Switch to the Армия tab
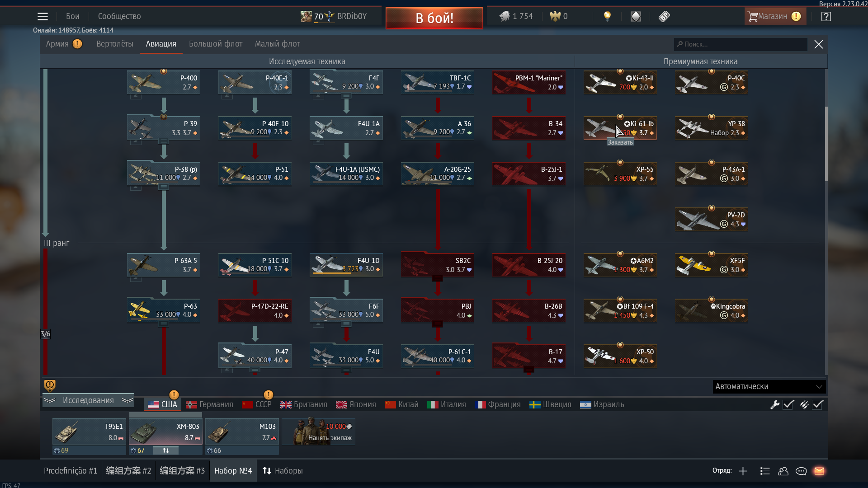 pyautogui.click(x=57, y=44)
